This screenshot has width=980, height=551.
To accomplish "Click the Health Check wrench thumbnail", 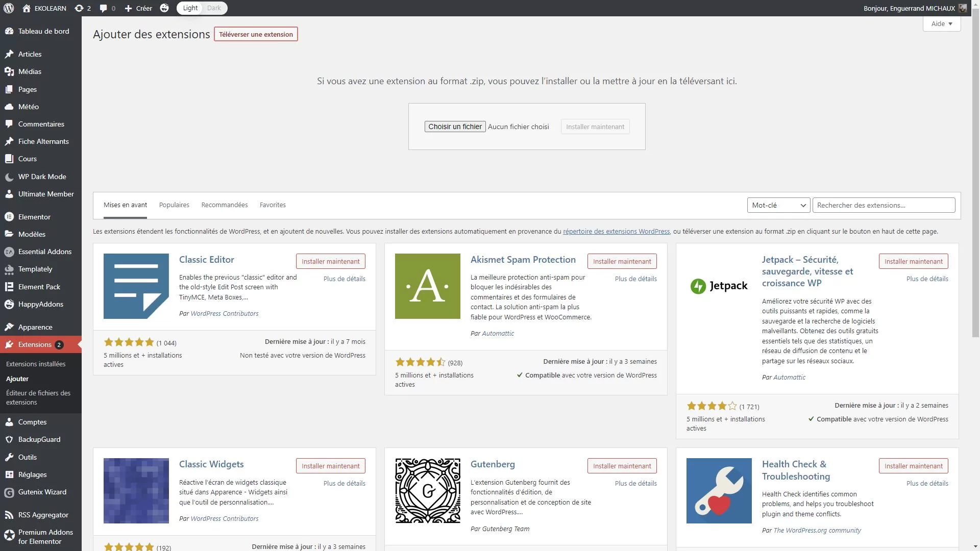I will 719,491.
